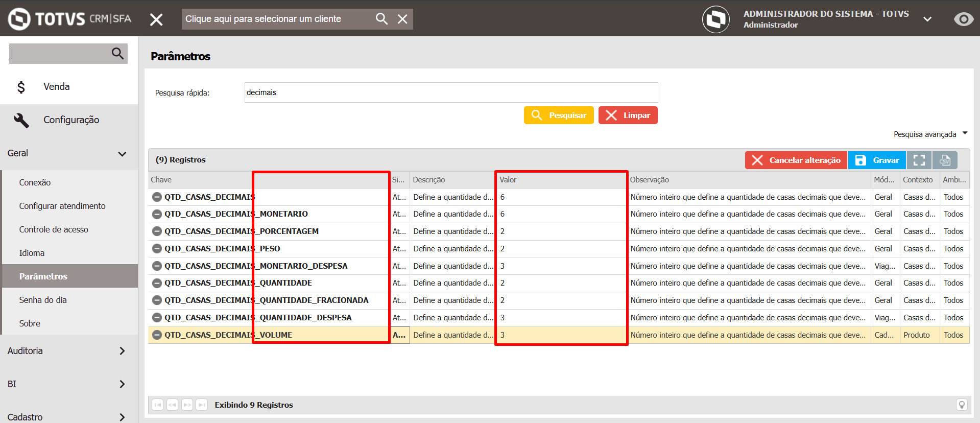This screenshot has width=980, height=423.
Task: Sort by the Observação column header
Action: click(x=749, y=180)
